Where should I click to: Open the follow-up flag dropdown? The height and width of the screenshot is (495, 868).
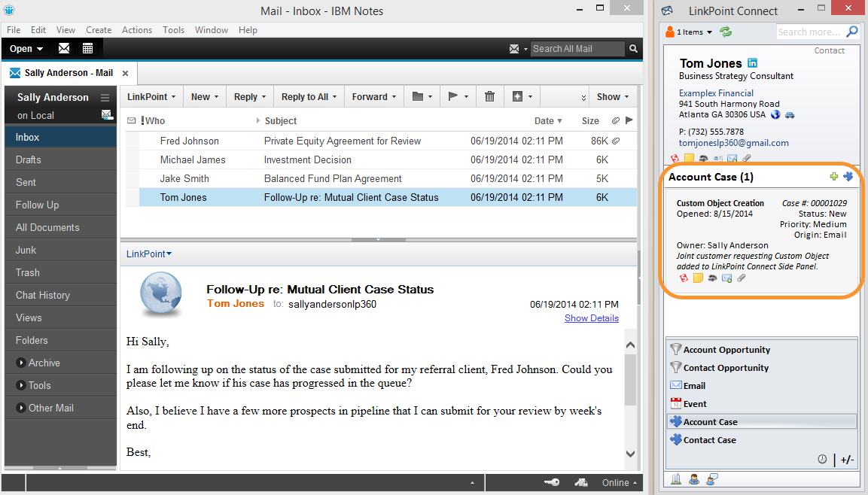(458, 96)
